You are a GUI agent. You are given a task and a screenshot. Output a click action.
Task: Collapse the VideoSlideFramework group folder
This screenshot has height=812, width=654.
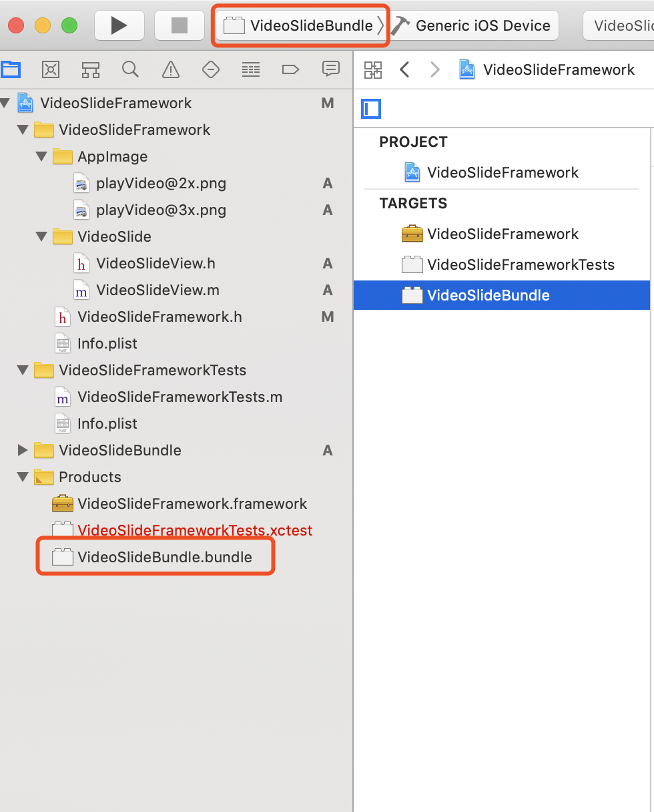(x=23, y=130)
